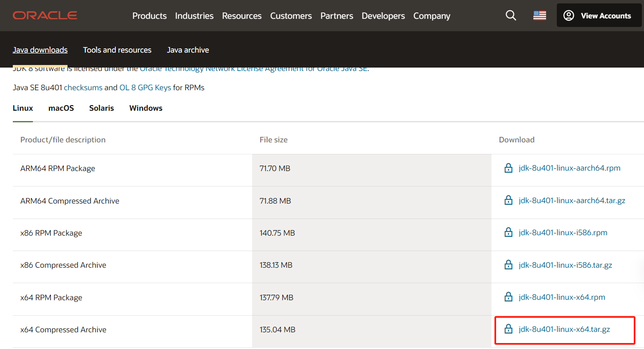
Task: Open the Products menu
Action: (x=149, y=16)
